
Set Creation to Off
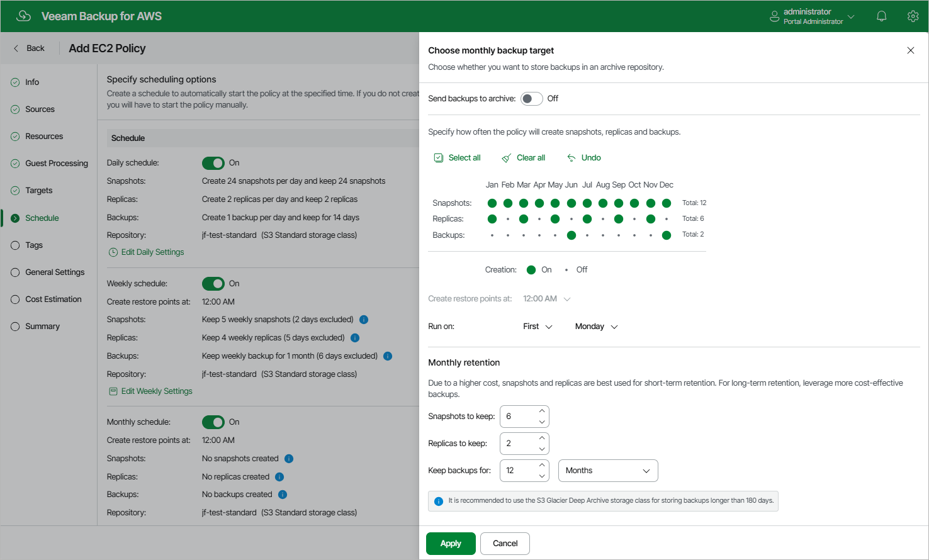pos(566,270)
